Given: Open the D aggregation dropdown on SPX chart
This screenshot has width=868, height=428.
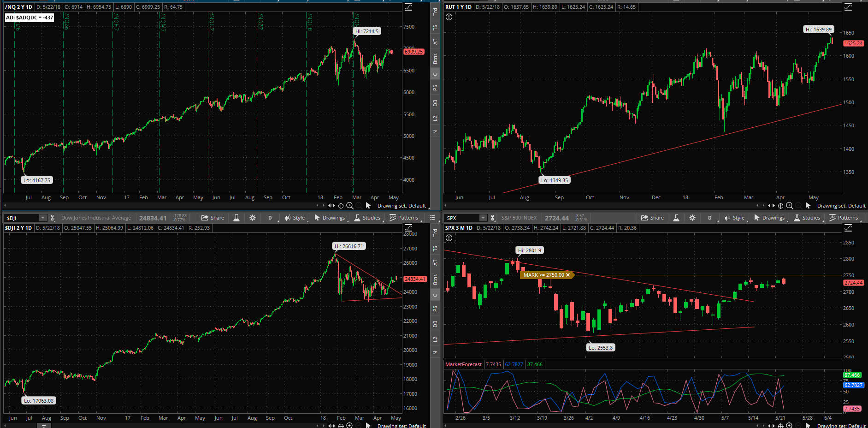Looking at the screenshot, I should point(710,218).
